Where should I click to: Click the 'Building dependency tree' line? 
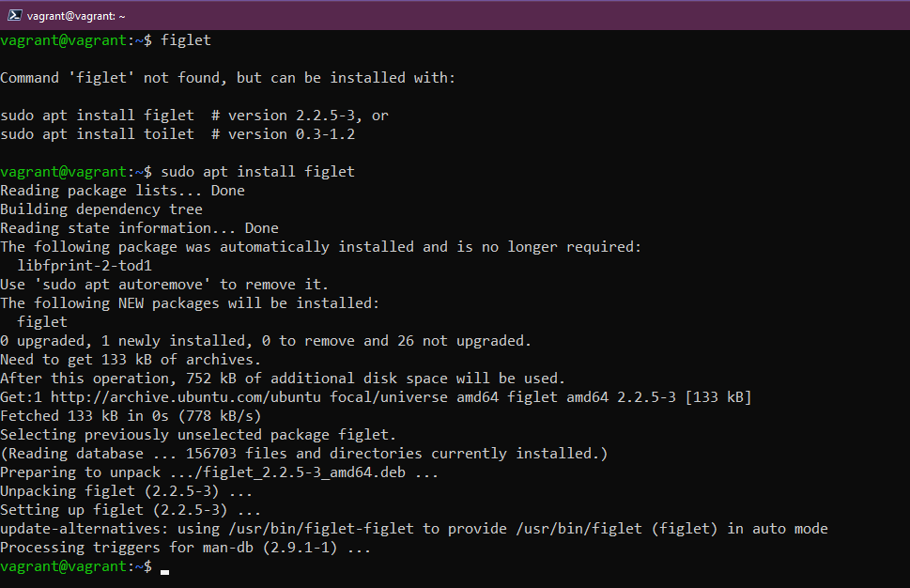pos(101,209)
